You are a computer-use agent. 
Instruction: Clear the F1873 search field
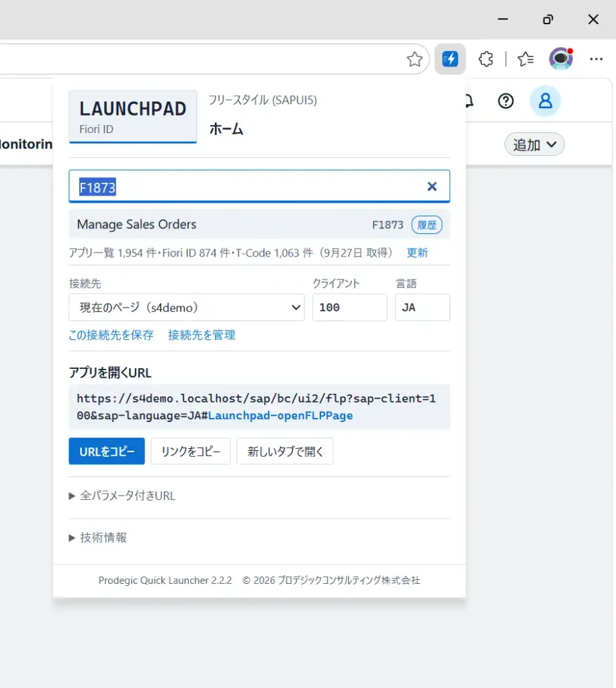click(432, 187)
